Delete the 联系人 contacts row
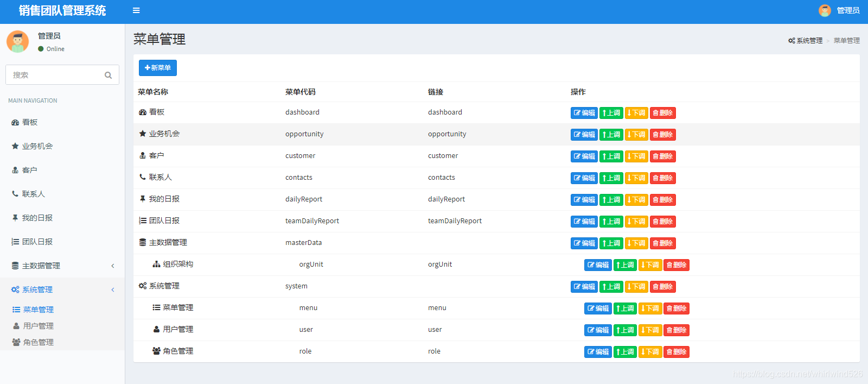 click(x=663, y=178)
